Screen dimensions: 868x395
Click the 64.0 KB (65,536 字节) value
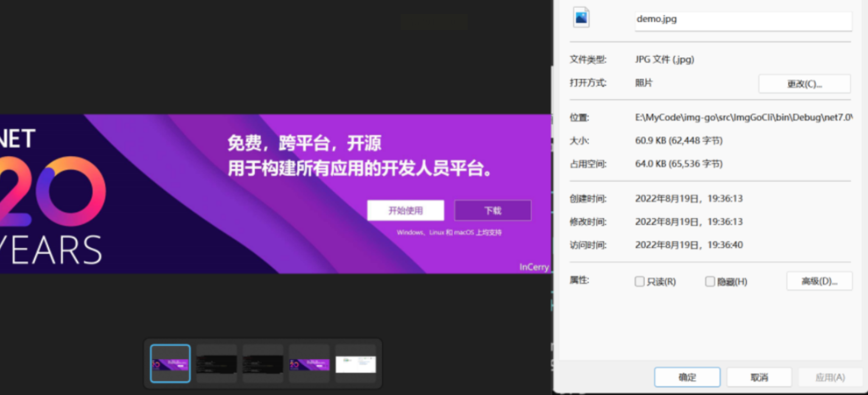coord(679,164)
